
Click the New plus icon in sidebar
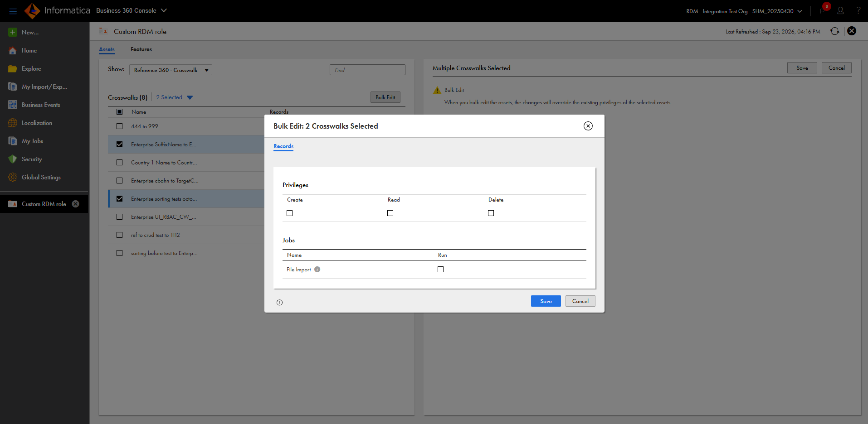point(13,32)
